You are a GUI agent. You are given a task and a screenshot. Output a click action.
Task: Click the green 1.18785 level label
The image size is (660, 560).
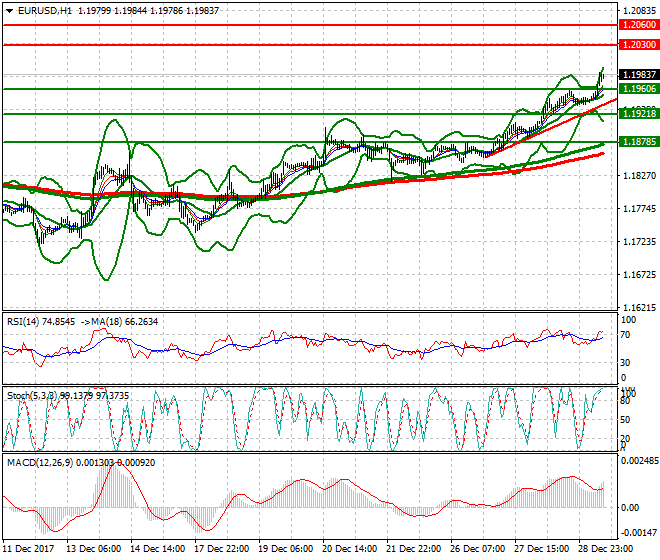click(639, 142)
